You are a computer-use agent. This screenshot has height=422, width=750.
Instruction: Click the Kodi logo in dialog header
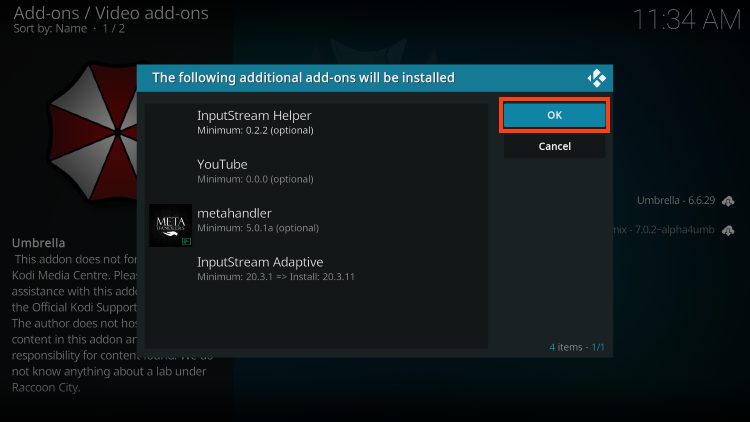(597, 78)
